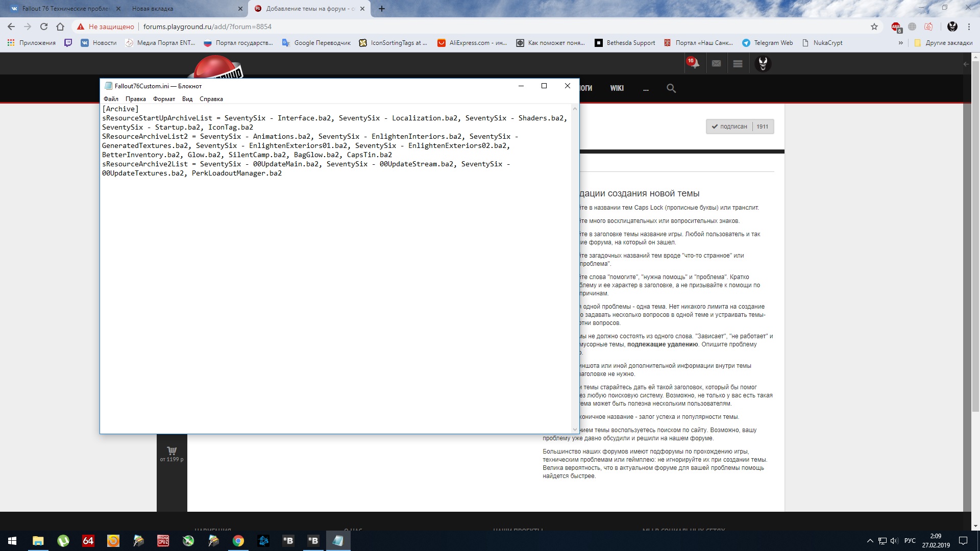Open the Bethesda Support bookmark

[x=625, y=43]
